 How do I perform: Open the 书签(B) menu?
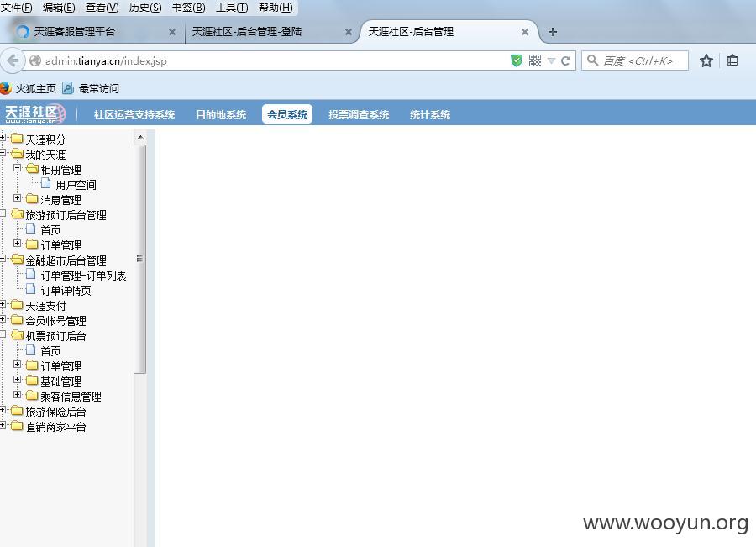(x=188, y=8)
